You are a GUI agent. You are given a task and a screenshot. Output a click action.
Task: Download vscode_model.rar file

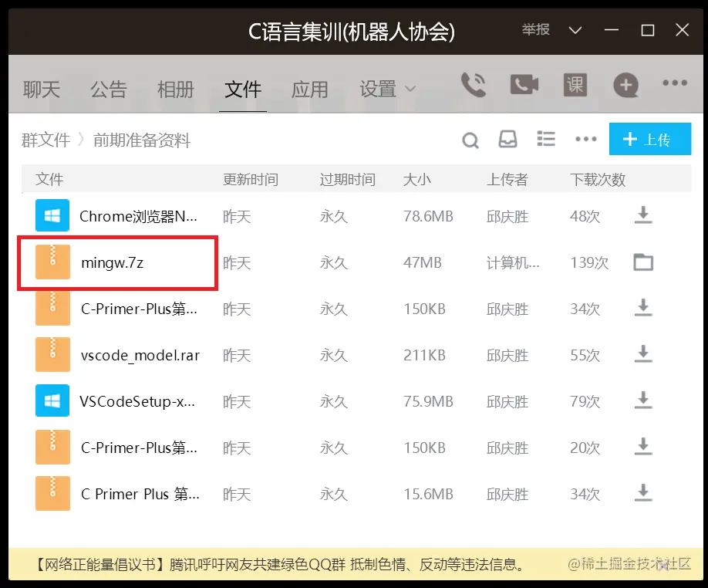[643, 355]
